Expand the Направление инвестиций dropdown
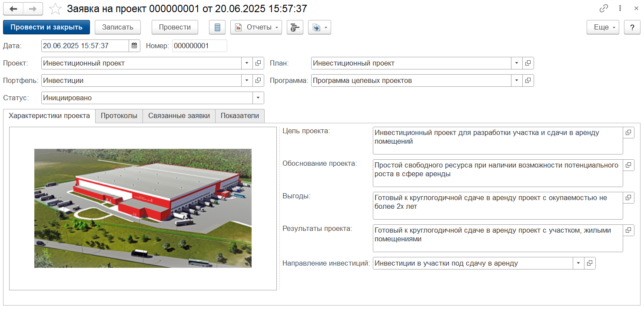This screenshot has width=644, height=309. [578, 263]
